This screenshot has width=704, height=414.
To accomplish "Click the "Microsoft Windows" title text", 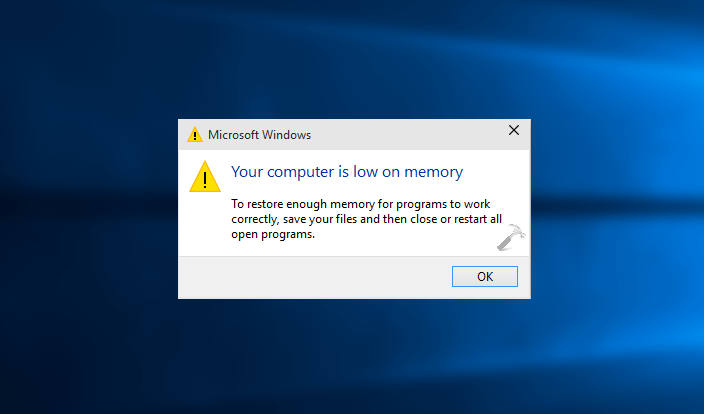I will coord(259,135).
